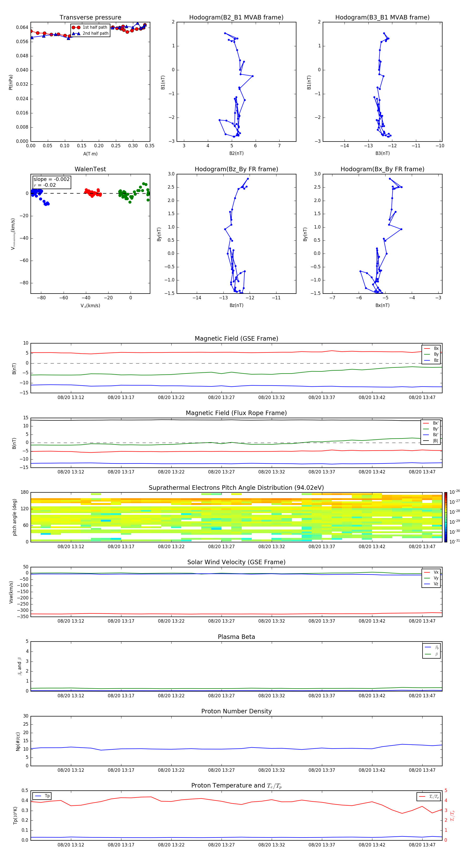473x868 pixels.
Task: Click "08/20 13:37" tick under Solar Wind Velocity plot
Action: pyautogui.click(x=321, y=621)
